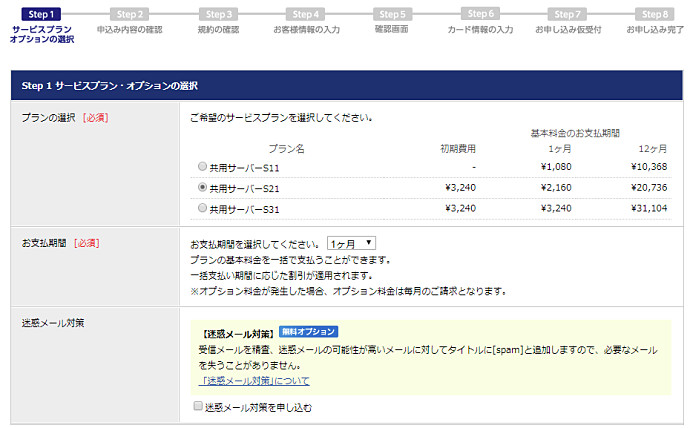Click the 共用サーバーS21 plan name label
The height and width of the screenshot is (428, 690).
245,187
